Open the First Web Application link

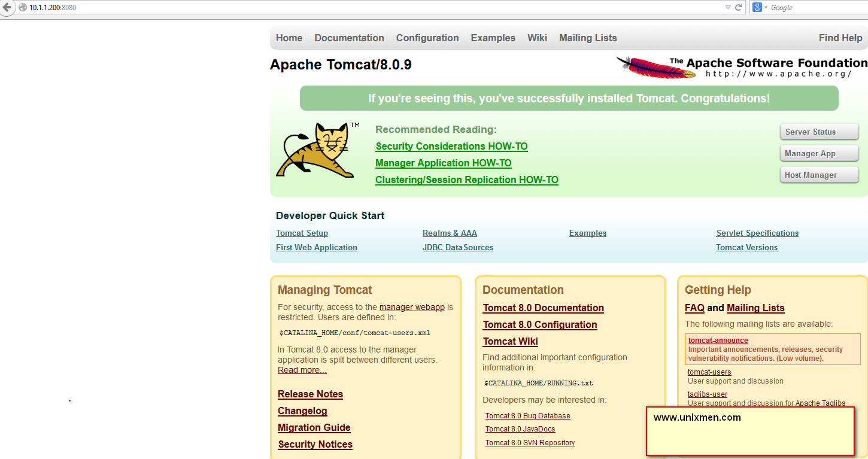[x=317, y=247]
